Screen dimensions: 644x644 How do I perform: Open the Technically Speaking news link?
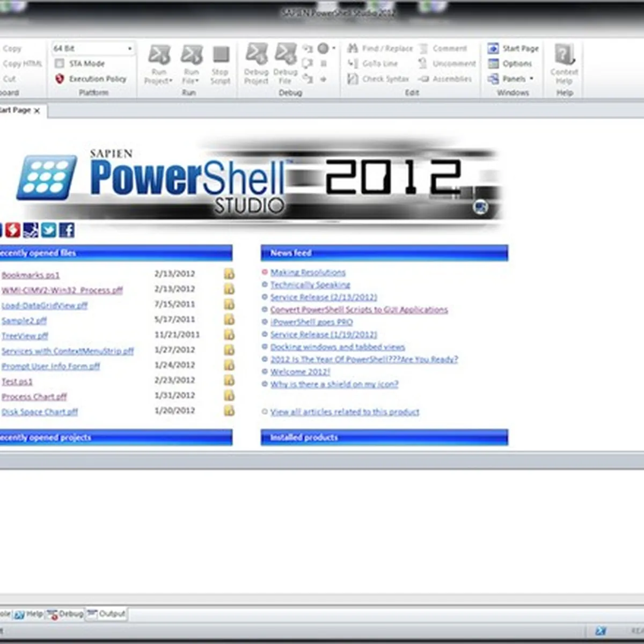[310, 284]
